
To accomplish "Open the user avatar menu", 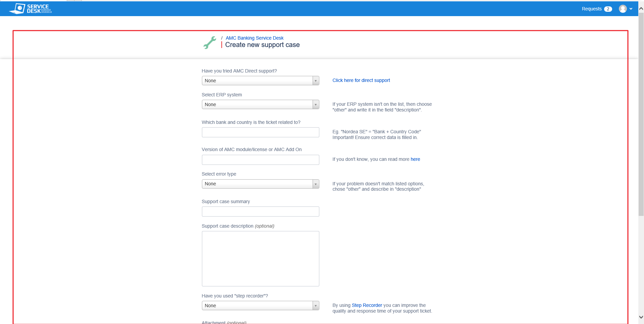I will click(623, 9).
